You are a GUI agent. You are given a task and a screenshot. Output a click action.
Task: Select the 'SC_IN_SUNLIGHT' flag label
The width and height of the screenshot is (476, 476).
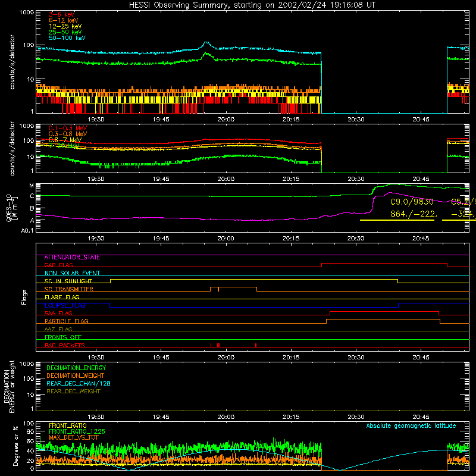(x=68, y=281)
